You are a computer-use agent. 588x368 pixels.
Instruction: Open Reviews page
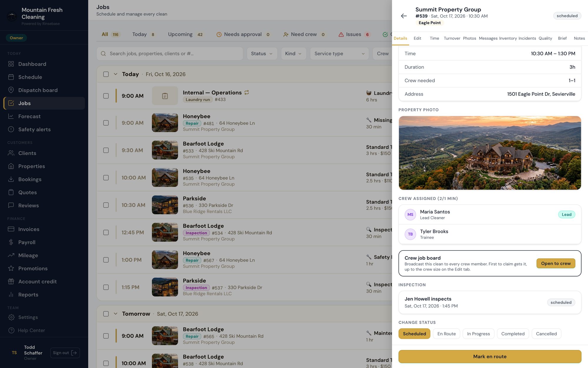pyautogui.click(x=44, y=205)
